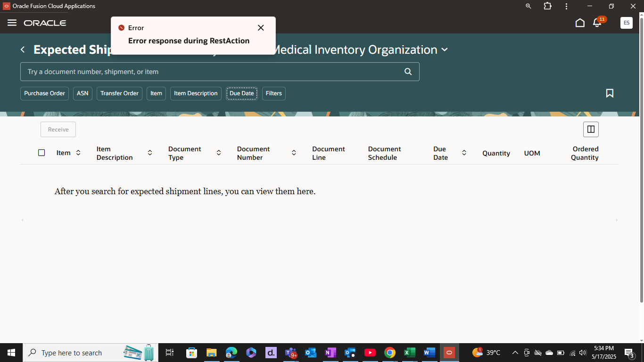Open notifications via the bell icon
This screenshot has height=362, width=644.
[x=596, y=22]
